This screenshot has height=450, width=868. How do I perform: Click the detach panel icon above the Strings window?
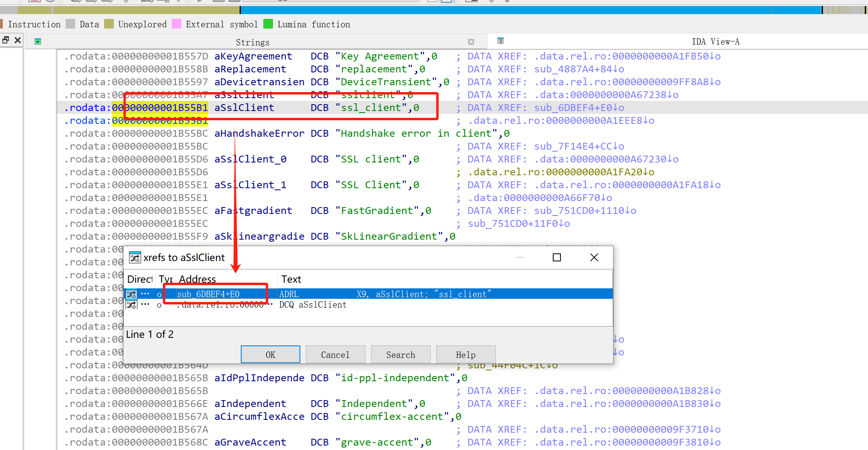tap(5, 40)
